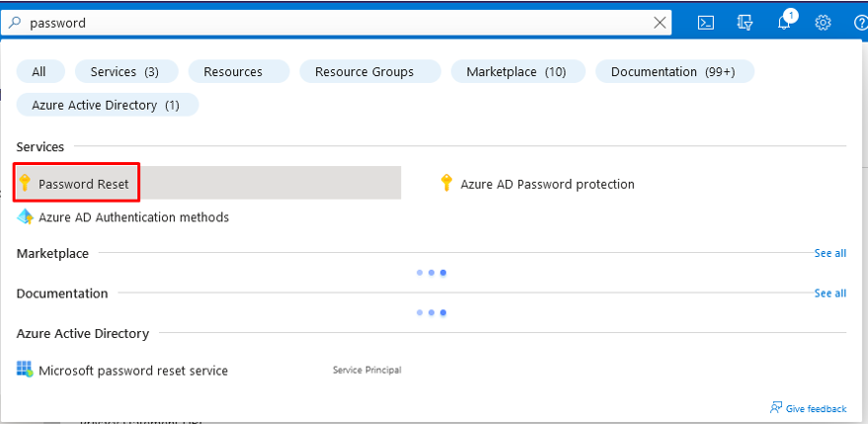Click inside the password search field
868x424 pixels.
pos(336,23)
